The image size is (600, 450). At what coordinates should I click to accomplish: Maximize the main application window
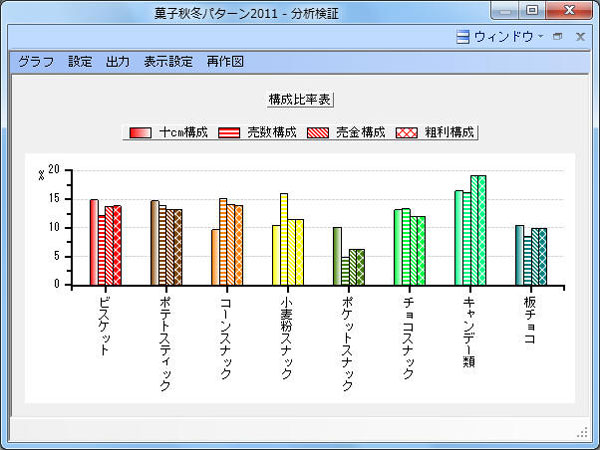(x=532, y=10)
